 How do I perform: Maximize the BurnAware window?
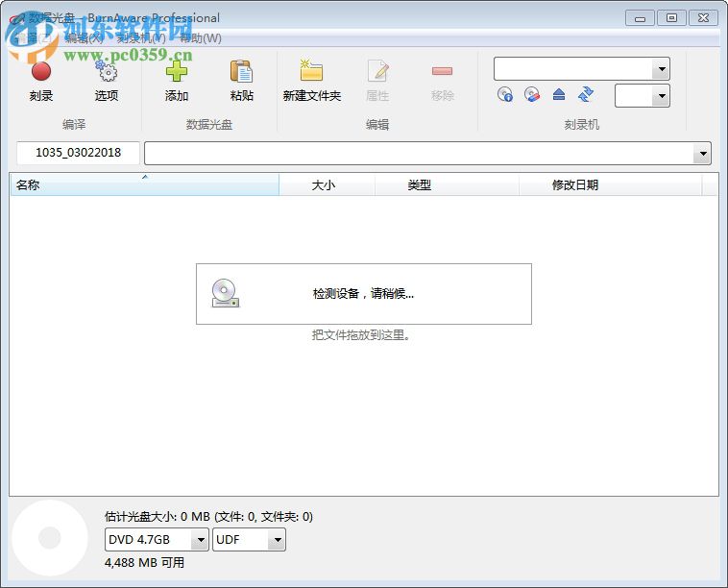(x=671, y=18)
